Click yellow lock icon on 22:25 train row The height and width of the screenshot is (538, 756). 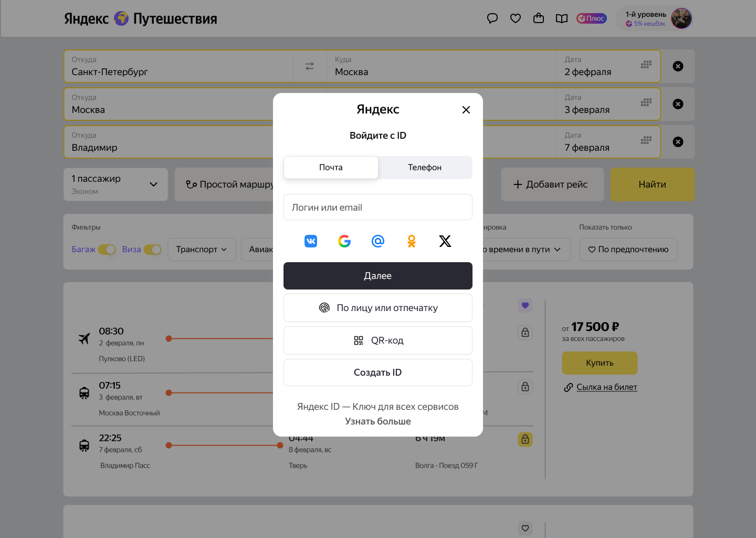point(526,439)
